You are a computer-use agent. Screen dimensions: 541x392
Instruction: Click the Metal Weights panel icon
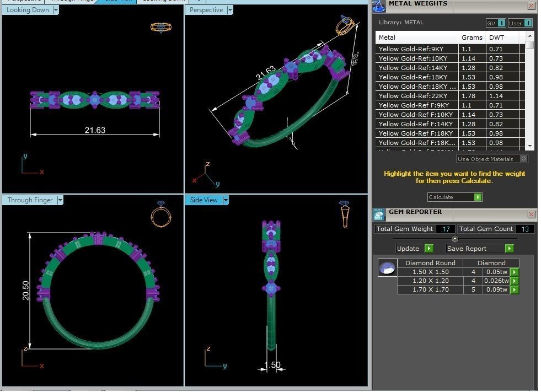pos(378,6)
